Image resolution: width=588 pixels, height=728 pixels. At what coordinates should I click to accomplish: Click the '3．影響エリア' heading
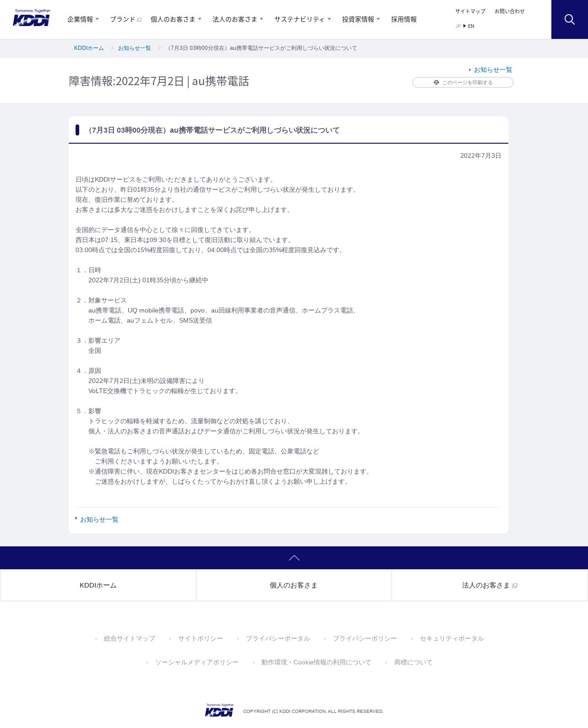pyautogui.click(x=98, y=340)
